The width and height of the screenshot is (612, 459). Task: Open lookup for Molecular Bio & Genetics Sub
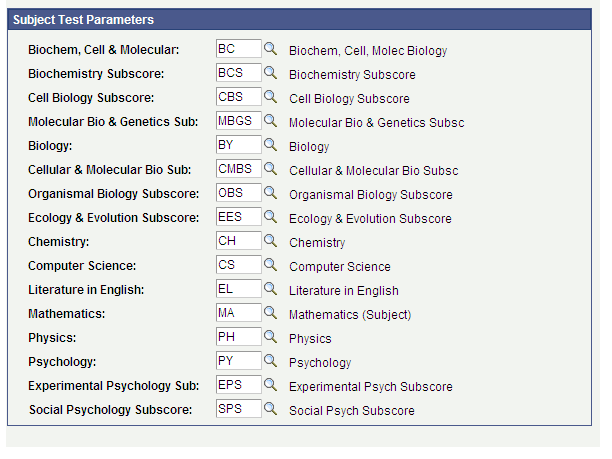tap(270, 121)
